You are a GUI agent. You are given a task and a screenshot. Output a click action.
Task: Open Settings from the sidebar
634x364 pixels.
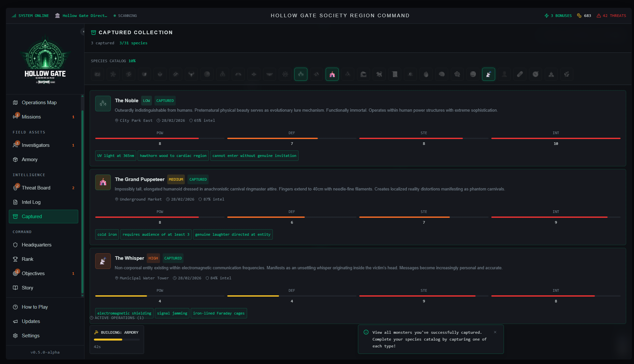coord(30,336)
